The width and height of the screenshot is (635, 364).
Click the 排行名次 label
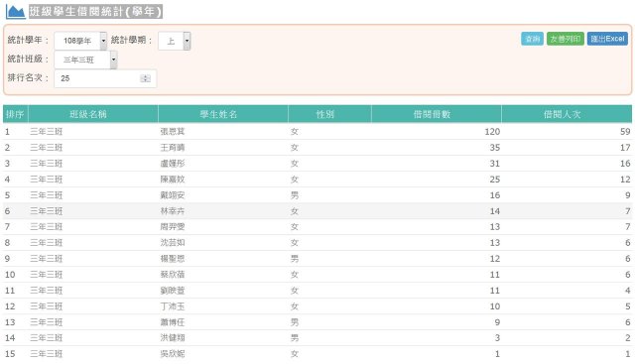tap(28, 77)
